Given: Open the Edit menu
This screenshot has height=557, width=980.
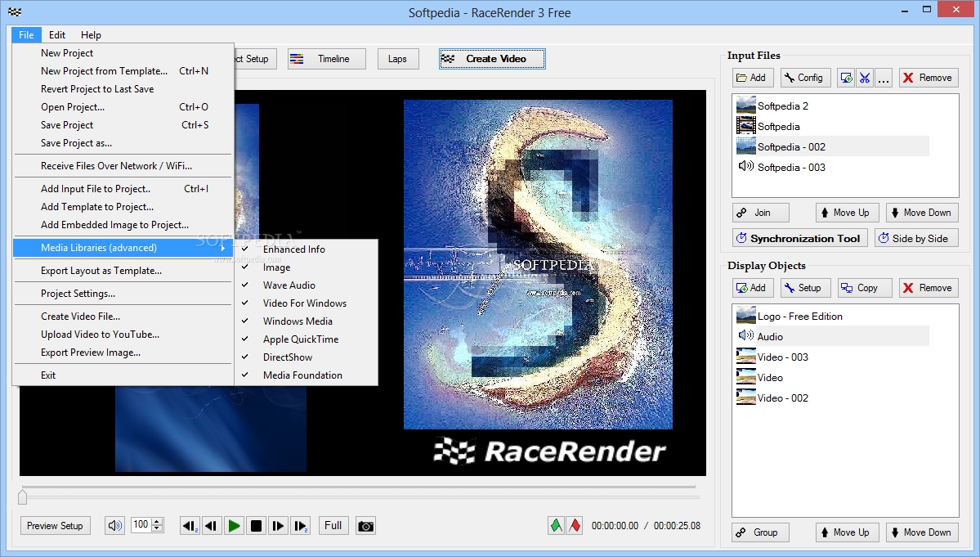Looking at the screenshot, I should (x=57, y=35).
